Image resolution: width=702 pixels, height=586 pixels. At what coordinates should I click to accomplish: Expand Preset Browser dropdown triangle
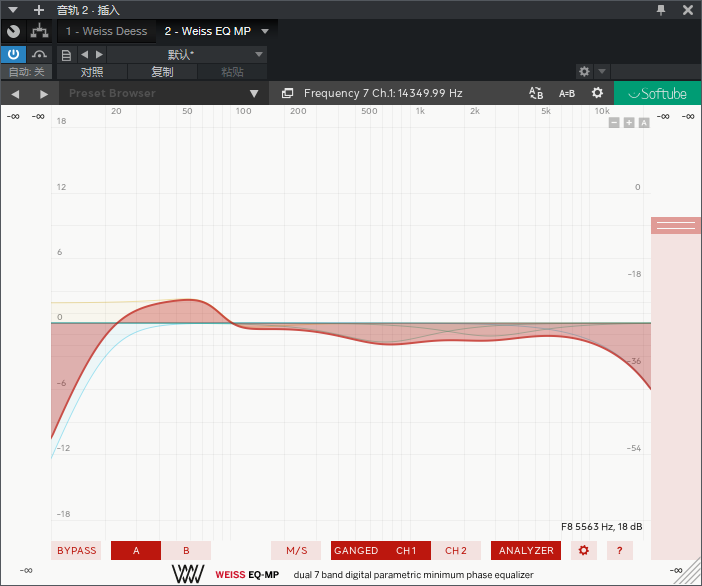tap(254, 94)
